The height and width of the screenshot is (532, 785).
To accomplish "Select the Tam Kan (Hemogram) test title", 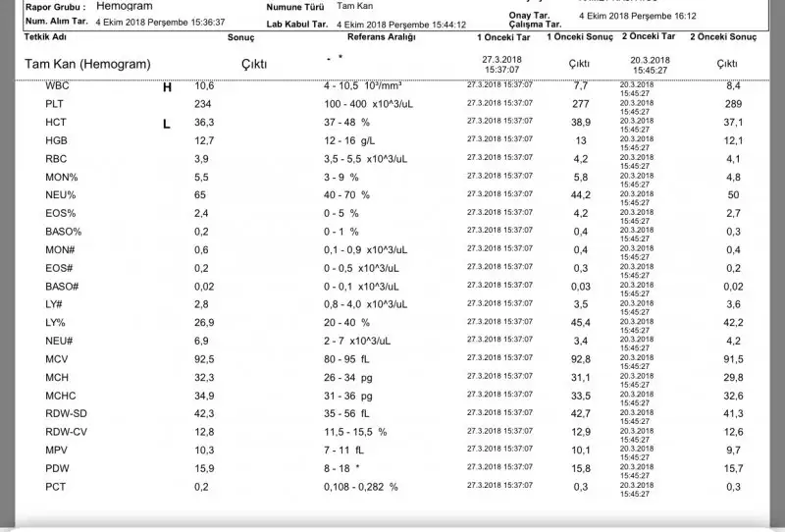I will tap(86, 64).
